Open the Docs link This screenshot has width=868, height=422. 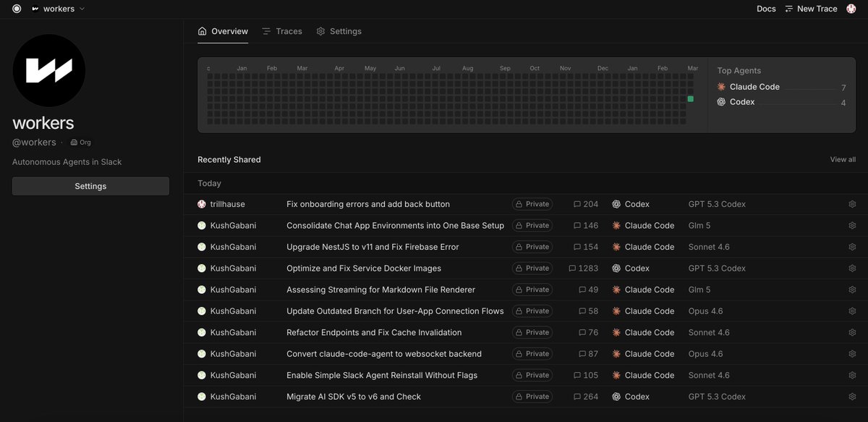coord(766,9)
